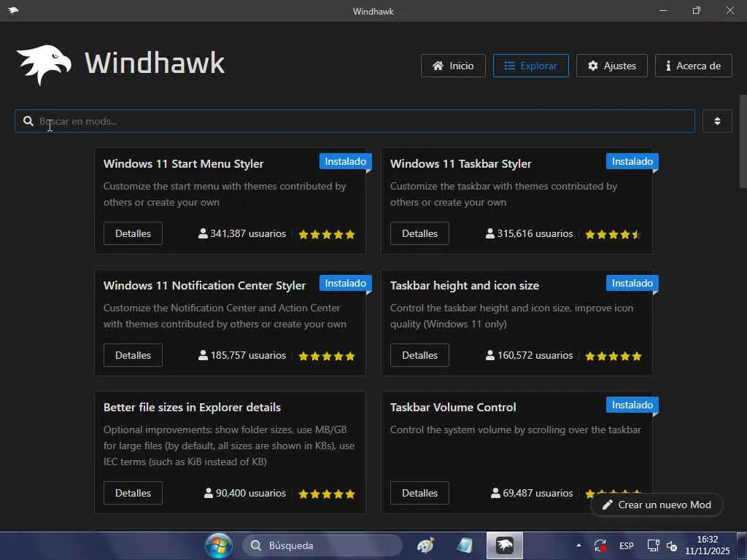Click Instalado badge on Taskbar Volume Control
The image size is (747, 560).
click(x=632, y=405)
